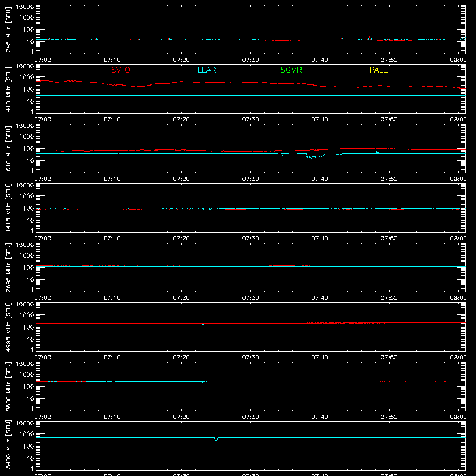Click the 10 tick label on the 1415 MHz axis
This screenshot has width=476, height=476.
pos(30,220)
